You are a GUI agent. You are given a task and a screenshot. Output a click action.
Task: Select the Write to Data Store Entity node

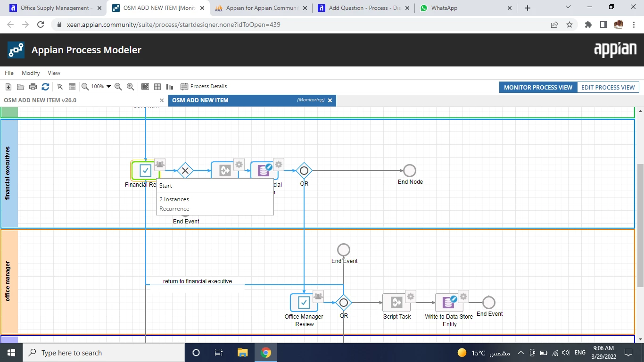[x=449, y=303]
